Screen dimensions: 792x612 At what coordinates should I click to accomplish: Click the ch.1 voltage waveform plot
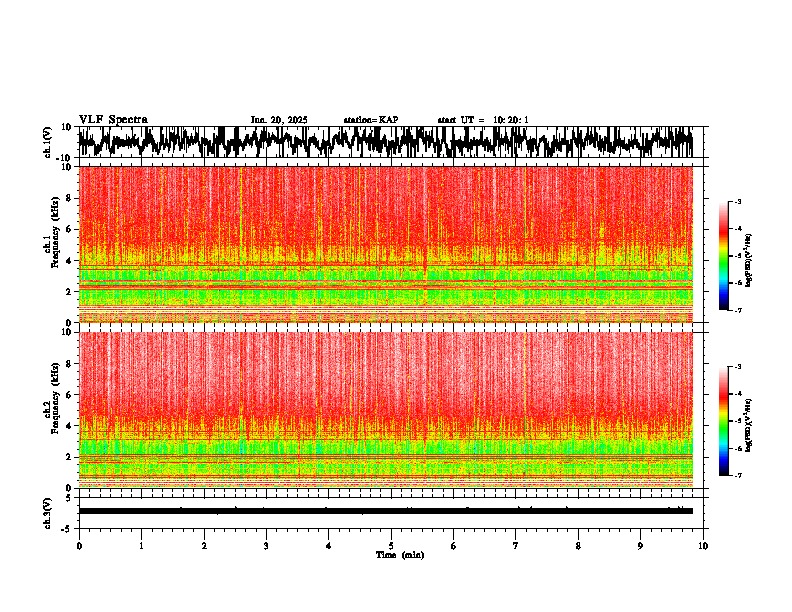(385, 142)
